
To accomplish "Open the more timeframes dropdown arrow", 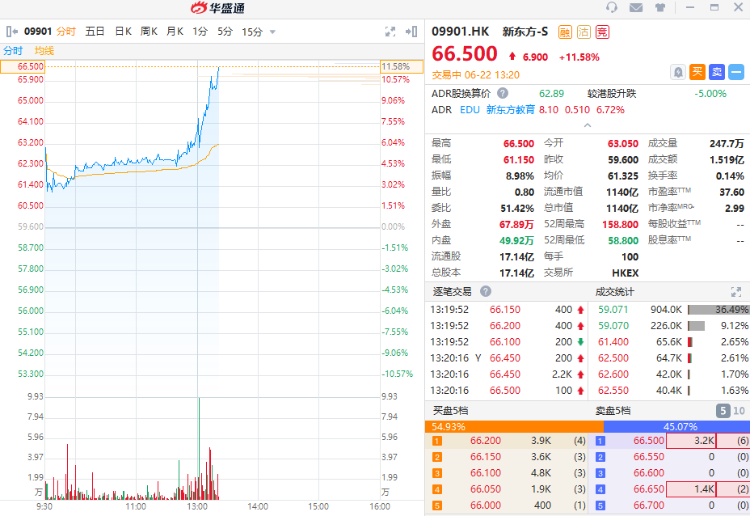I will click(273, 32).
